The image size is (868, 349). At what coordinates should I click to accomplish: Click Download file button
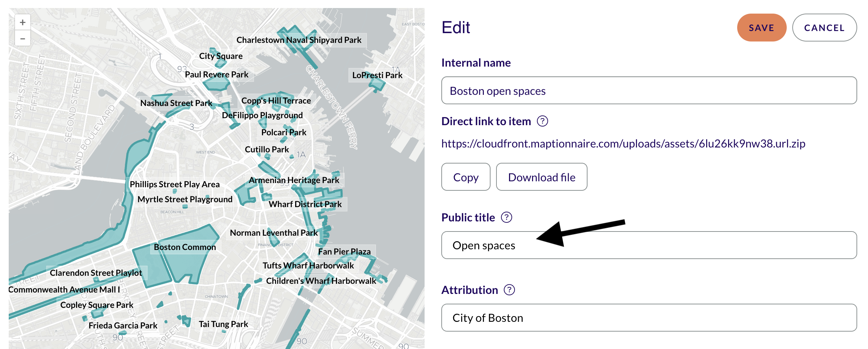click(541, 177)
